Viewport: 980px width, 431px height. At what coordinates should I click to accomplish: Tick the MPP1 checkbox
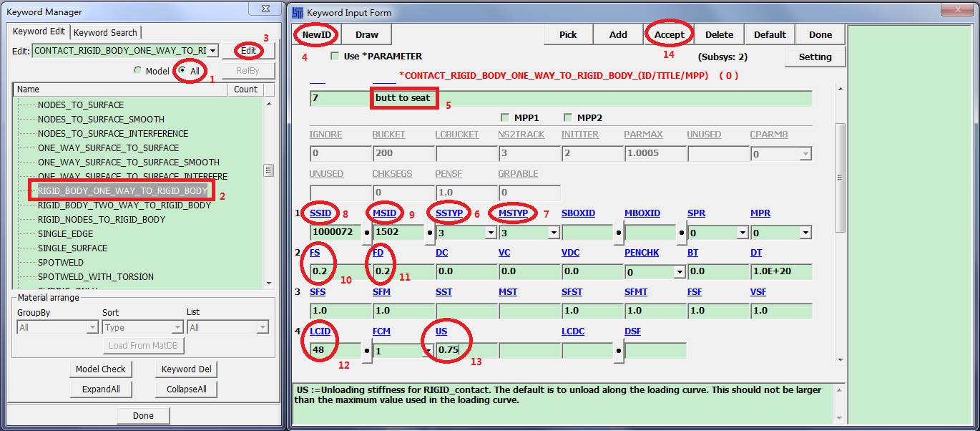pyautogui.click(x=505, y=117)
